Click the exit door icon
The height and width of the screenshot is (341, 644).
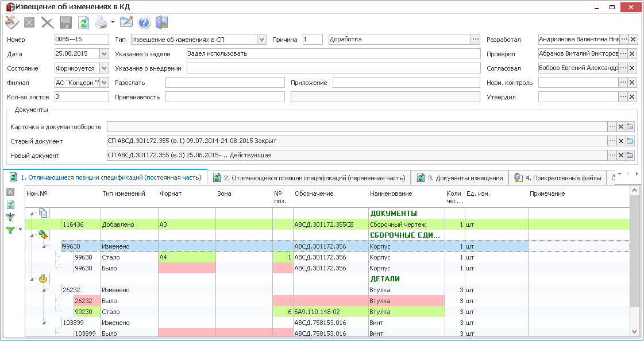(x=162, y=22)
